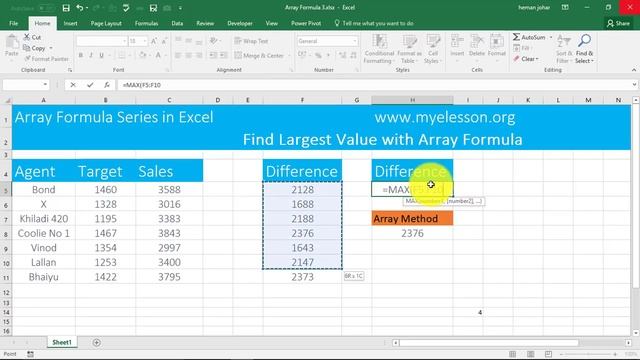The image size is (640, 360).
Task: Expand the formula bar chevron
Action: (634, 85)
